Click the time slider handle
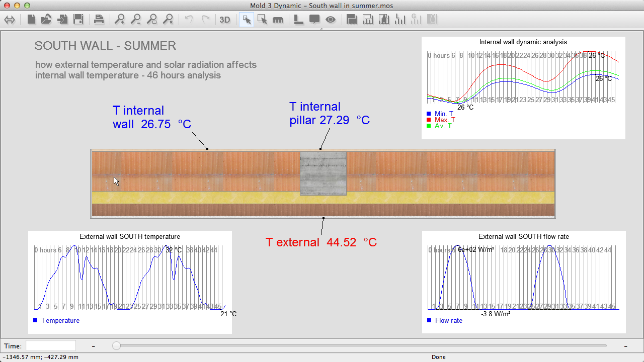Viewport: 644px width, 362px height. [x=117, y=346]
